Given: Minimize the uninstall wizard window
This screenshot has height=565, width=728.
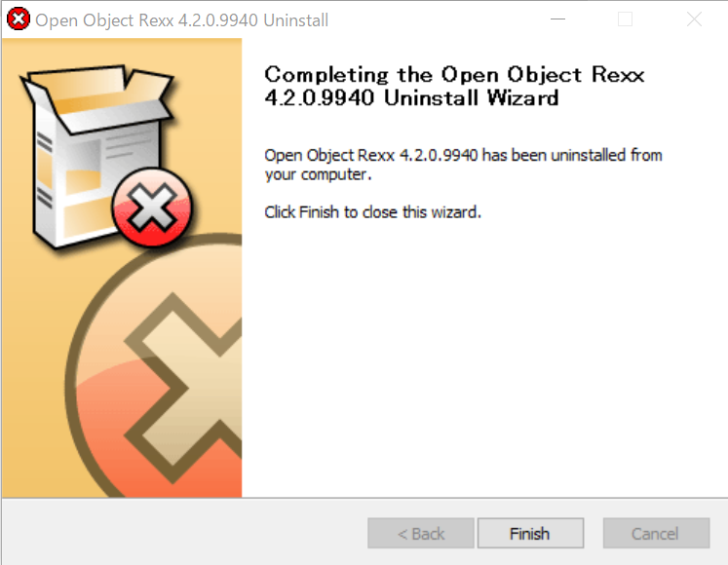Looking at the screenshot, I should pos(557,19).
